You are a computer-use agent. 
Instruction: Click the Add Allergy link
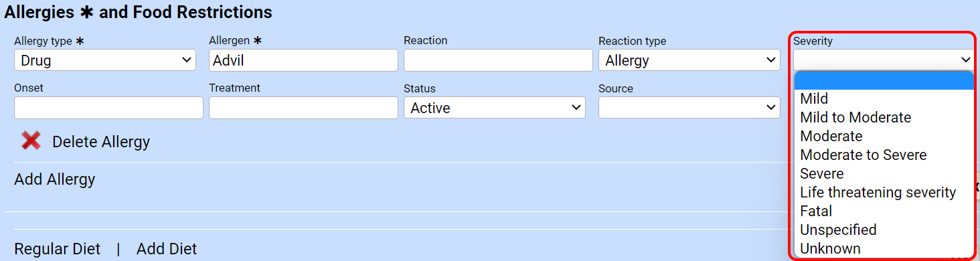[x=55, y=179]
